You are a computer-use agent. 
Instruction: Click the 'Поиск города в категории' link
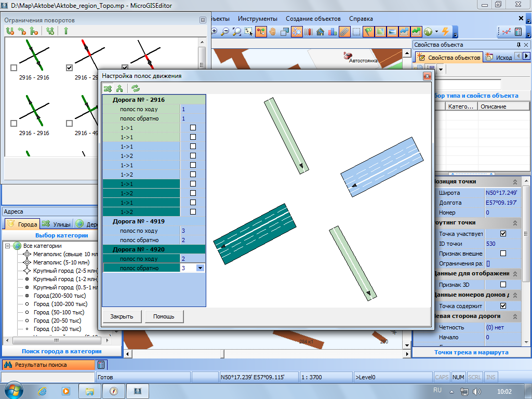click(x=61, y=351)
